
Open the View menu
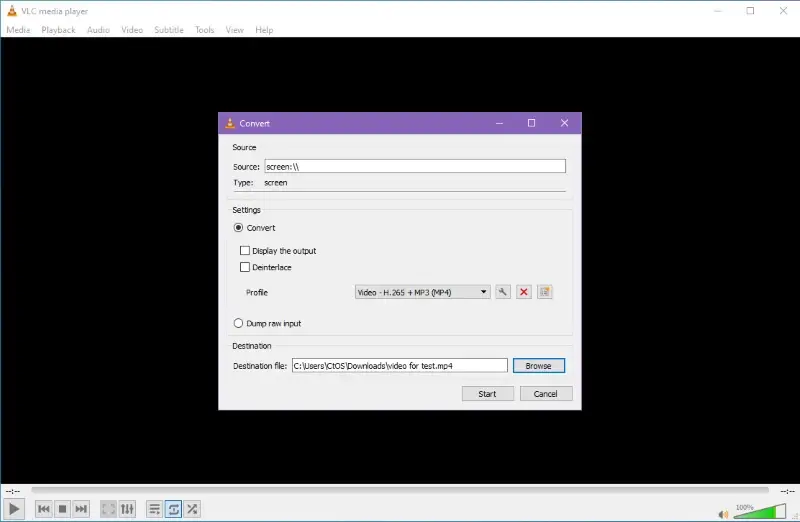pos(234,30)
